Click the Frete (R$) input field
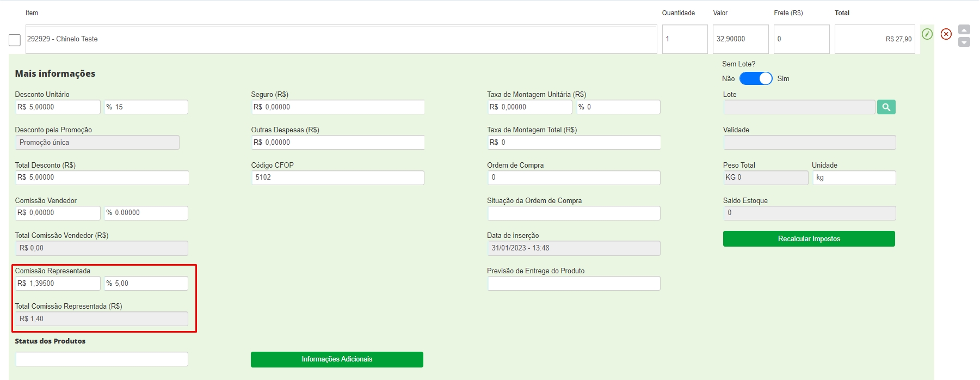 point(801,39)
